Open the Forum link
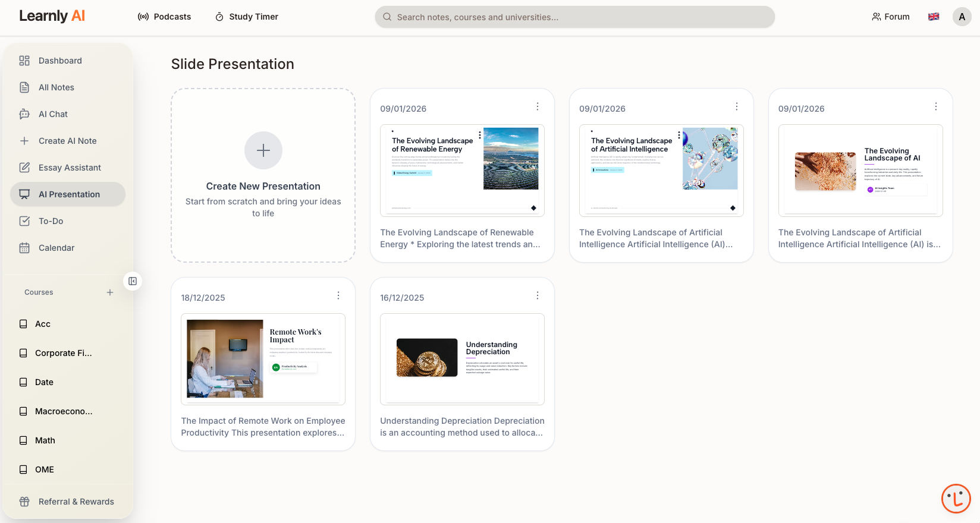This screenshot has height=523, width=980. pos(890,17)
